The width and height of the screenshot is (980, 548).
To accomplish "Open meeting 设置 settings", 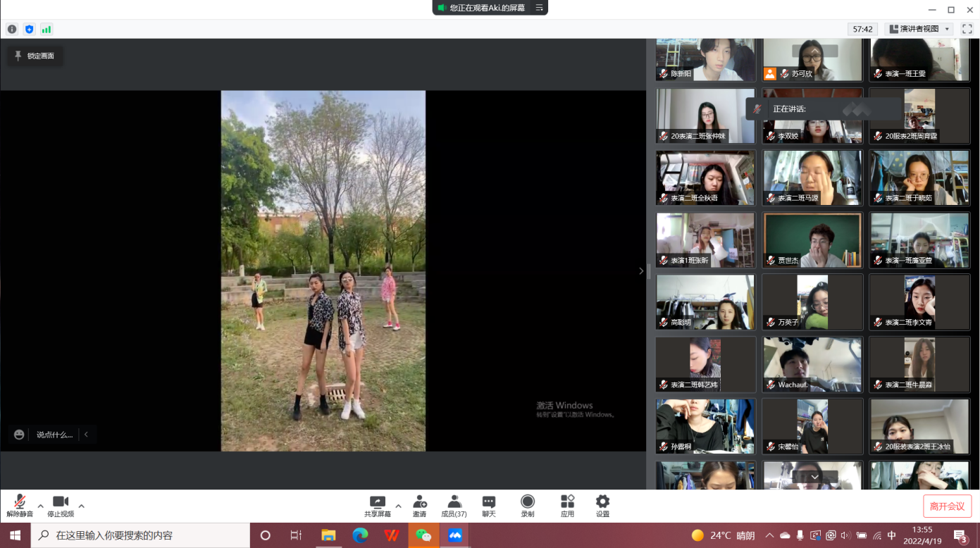I will point(602,506).
